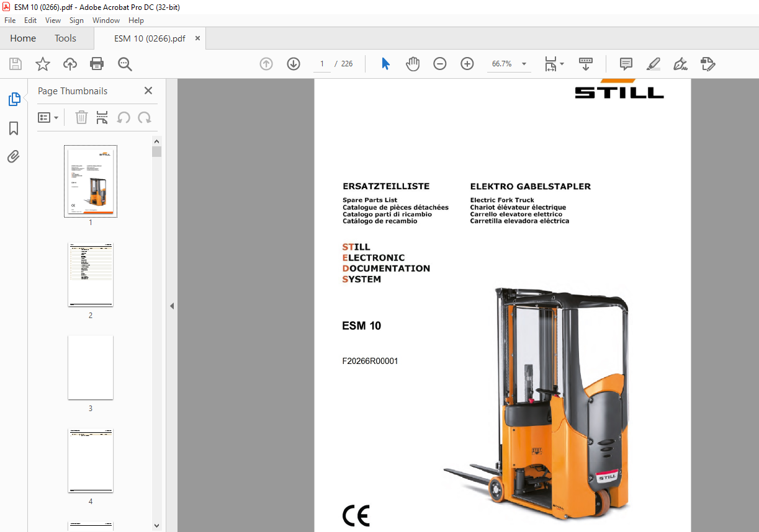Open the File menu
The image size is (759, 532).
[x=10, y=20]
